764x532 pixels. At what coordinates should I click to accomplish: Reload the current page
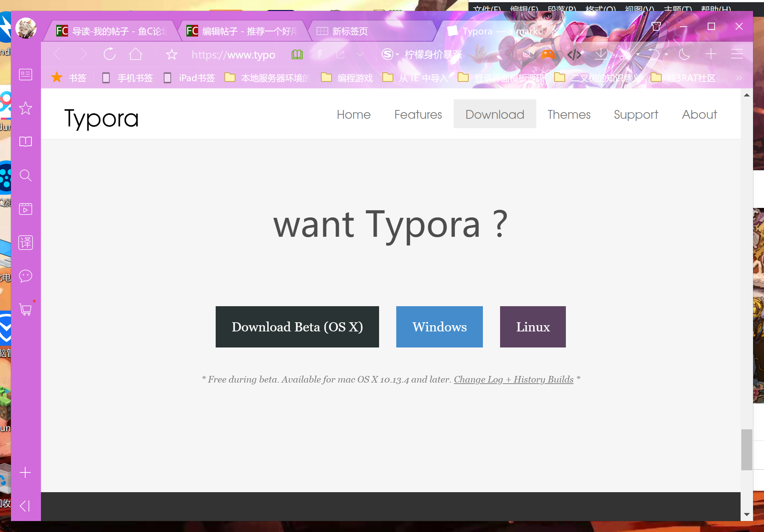tap(110, 54)
